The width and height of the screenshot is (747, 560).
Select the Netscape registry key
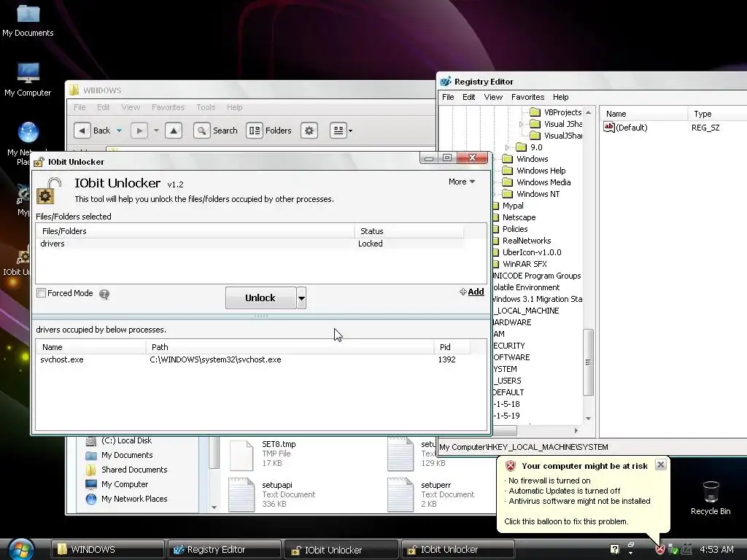[519, 217]
